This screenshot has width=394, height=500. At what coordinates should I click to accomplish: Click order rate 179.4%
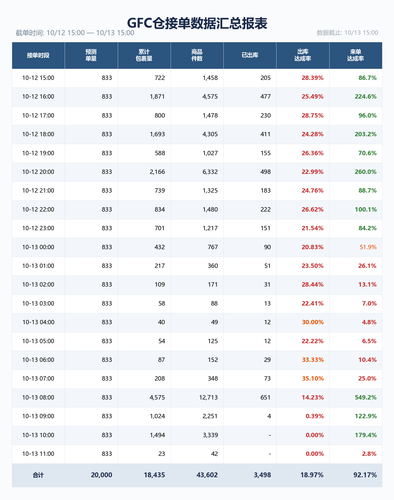366,435
